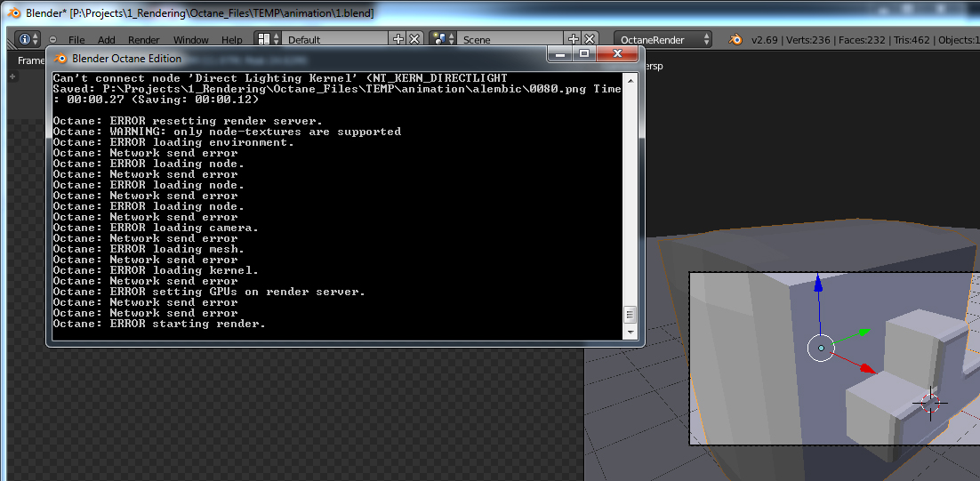Click the Scene name field
The width and height of the screenshot is (980, 481).
pos(510,39)
